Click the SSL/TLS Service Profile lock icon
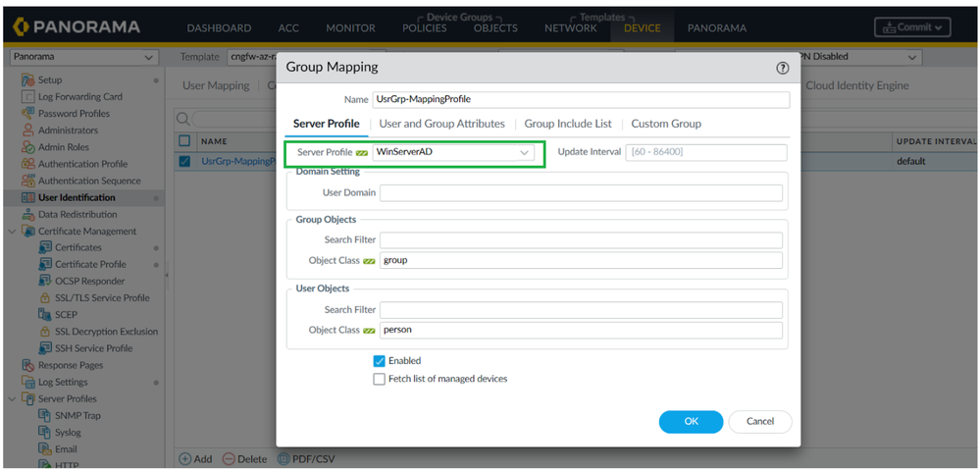 tap(44, 297)
